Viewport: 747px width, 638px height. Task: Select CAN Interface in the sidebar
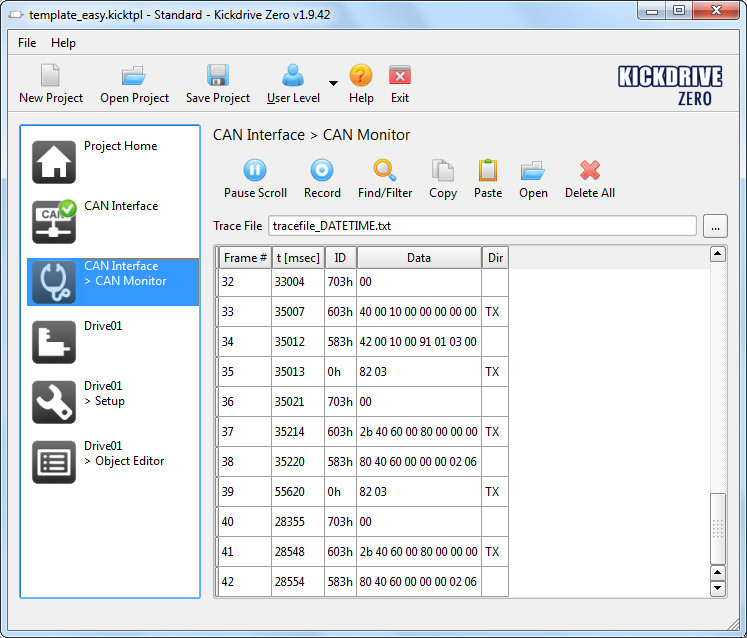tap(113, 222)
